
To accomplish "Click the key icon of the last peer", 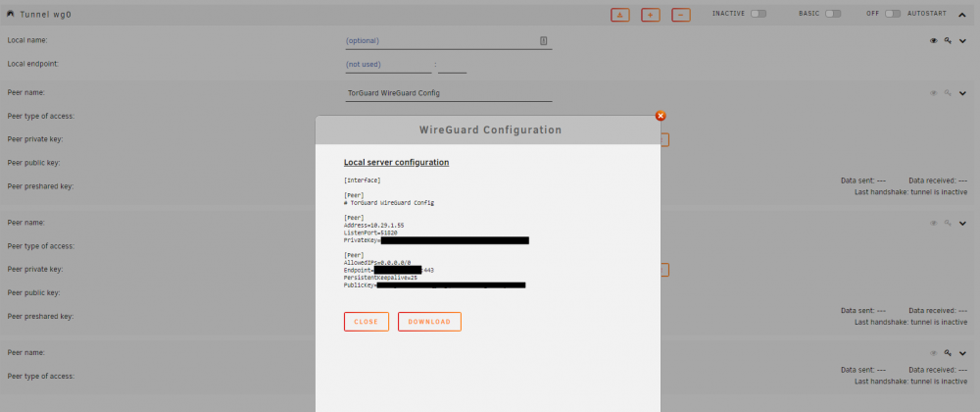I will [x=948, y=353].
